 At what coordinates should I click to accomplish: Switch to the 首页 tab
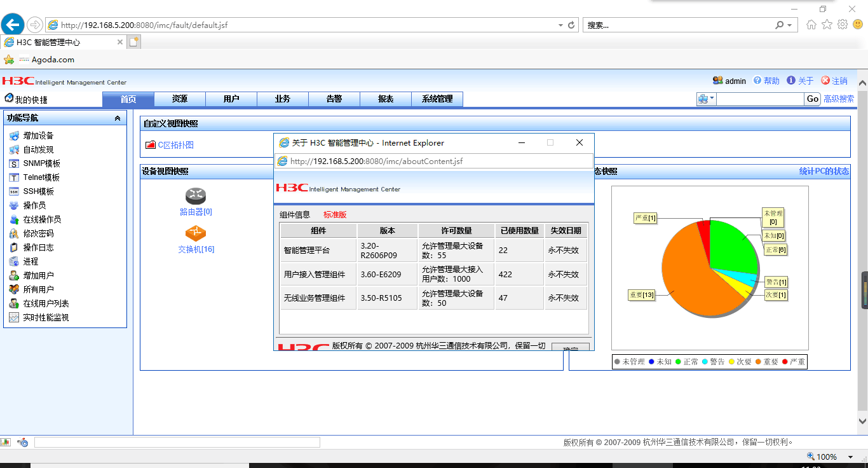128,99
